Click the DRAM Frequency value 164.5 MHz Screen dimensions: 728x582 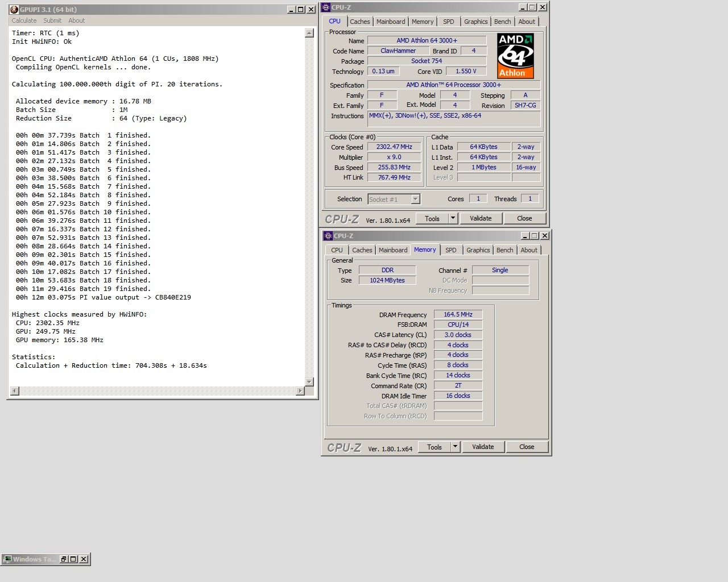458,314
